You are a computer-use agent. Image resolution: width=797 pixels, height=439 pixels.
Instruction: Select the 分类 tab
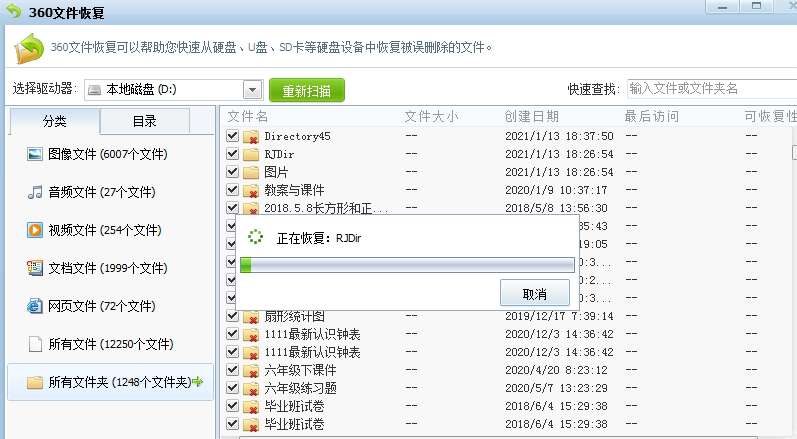[55, 121]
